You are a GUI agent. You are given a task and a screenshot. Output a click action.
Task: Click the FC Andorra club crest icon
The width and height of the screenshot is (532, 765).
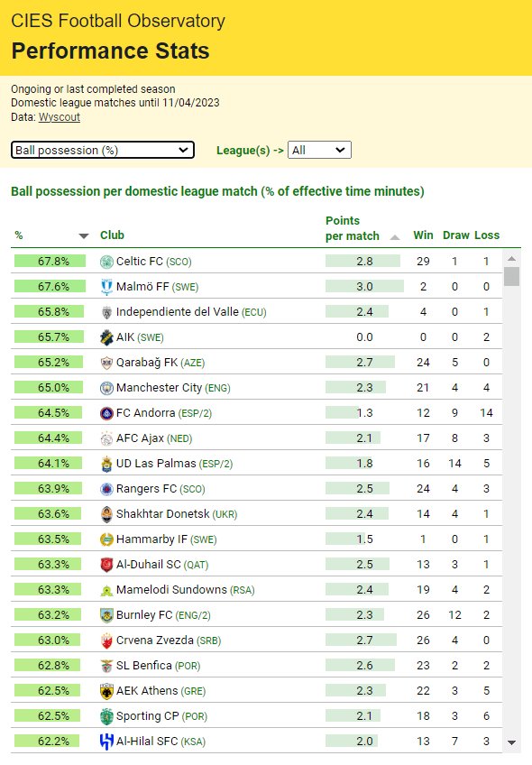[x=106, y=413]
